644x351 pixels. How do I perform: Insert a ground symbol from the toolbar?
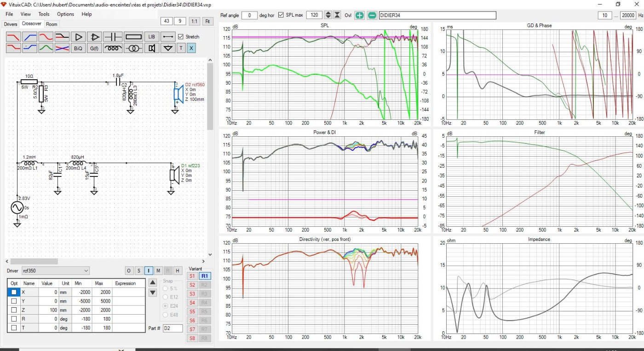168,48
